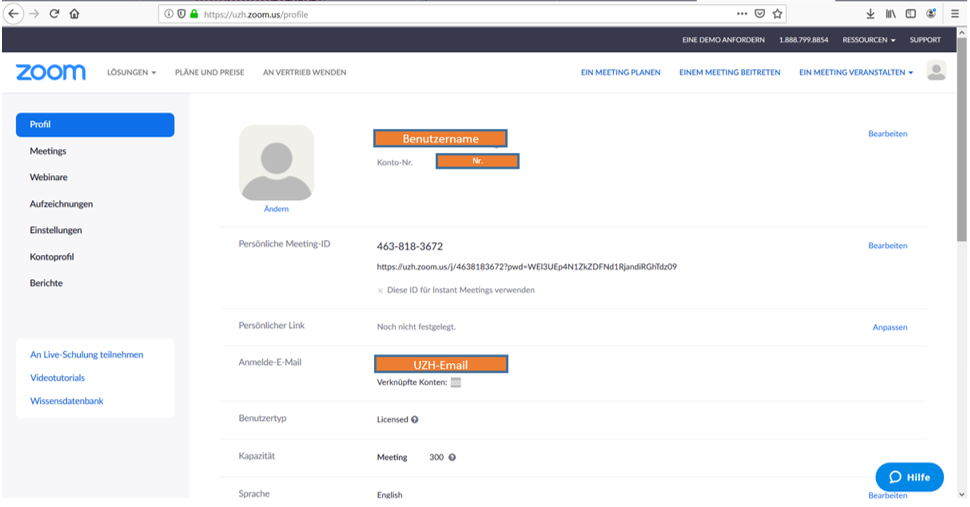Expand the Lösungen dropdown

tap(132, 73)
